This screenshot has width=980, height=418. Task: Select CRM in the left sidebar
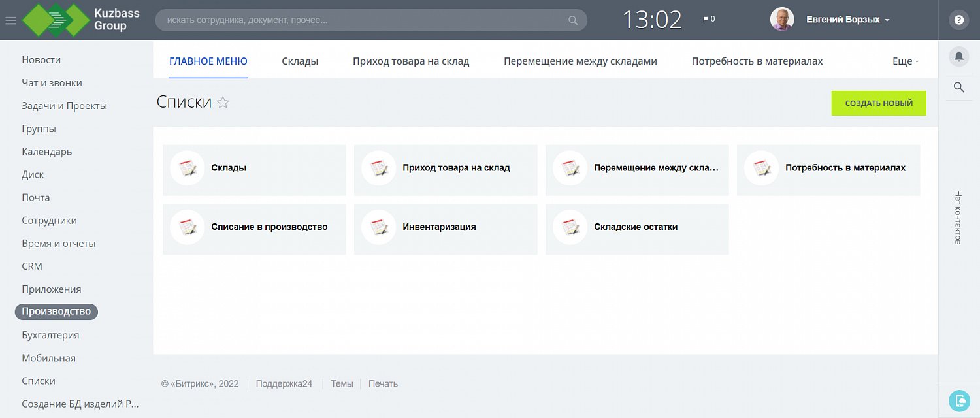[x=32, y=266]
